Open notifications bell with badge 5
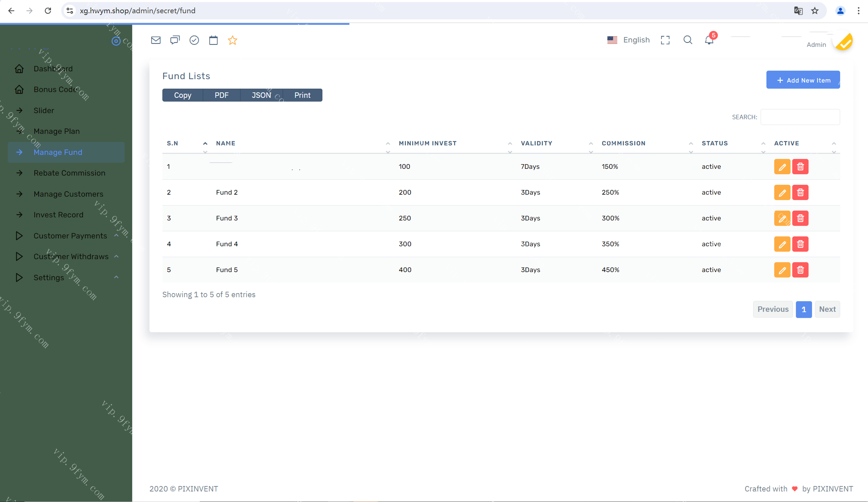This screenshot has width=868, height=502. [x=709, y=40]
